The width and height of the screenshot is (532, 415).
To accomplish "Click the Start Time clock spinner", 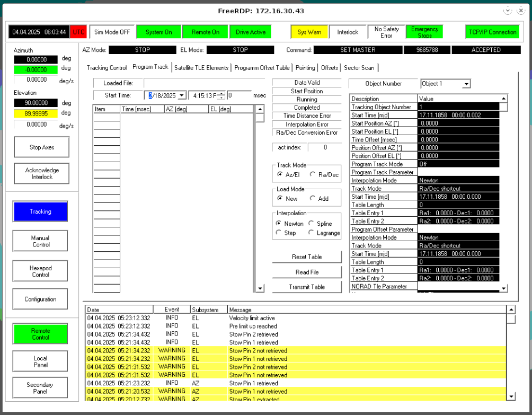I will (221, 96).
